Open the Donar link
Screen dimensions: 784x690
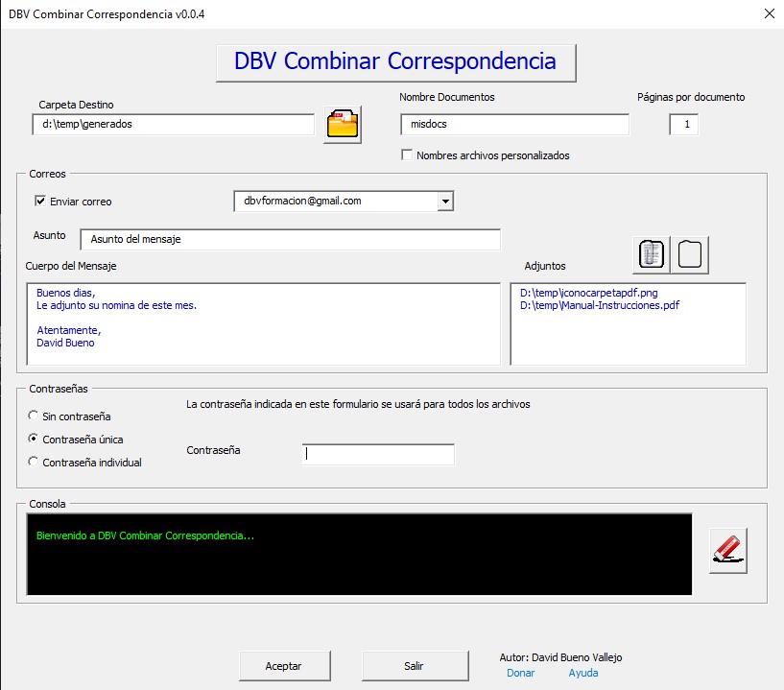click(520, 673)
